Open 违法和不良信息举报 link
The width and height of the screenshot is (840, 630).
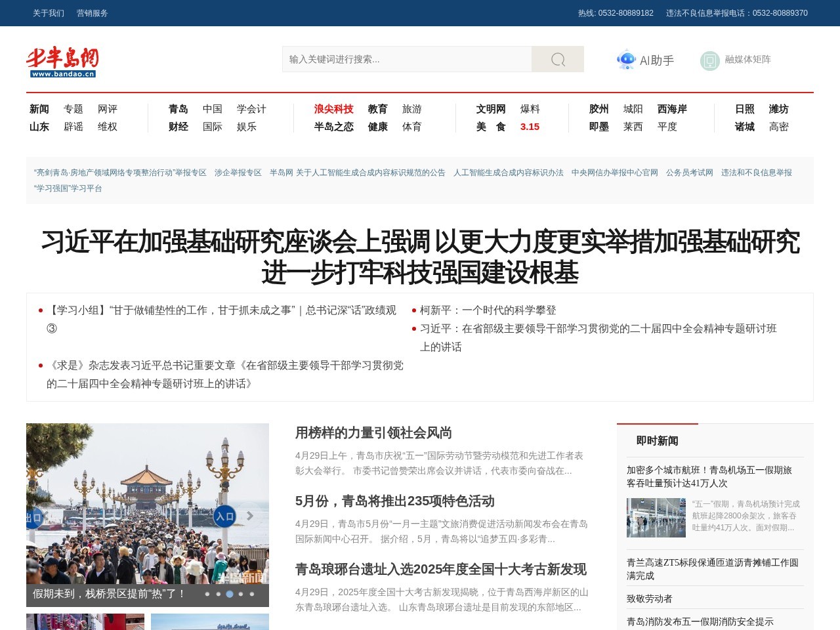(757, 173)
